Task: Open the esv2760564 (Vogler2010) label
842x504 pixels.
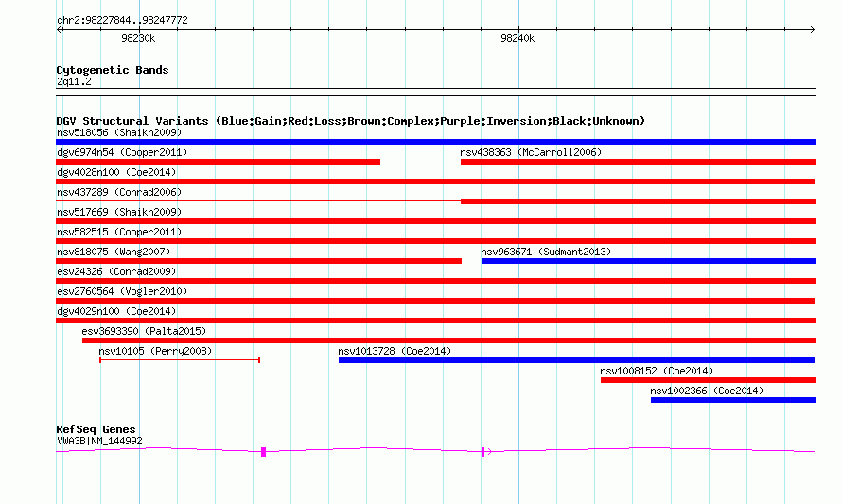Action: 122,291
